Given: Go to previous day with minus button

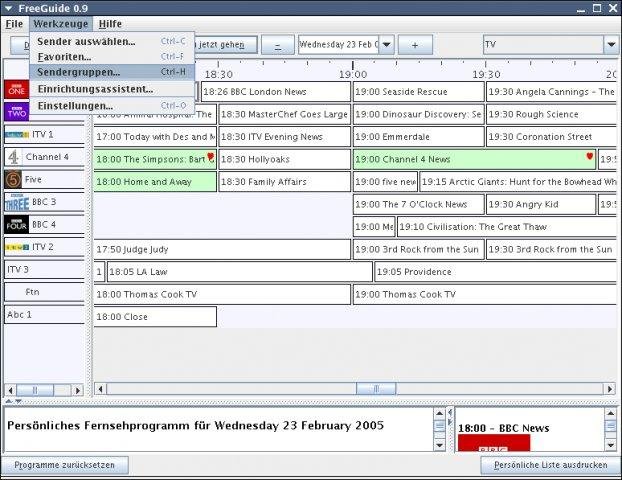Looking at the screenshot, I should (x=278, y=45).
